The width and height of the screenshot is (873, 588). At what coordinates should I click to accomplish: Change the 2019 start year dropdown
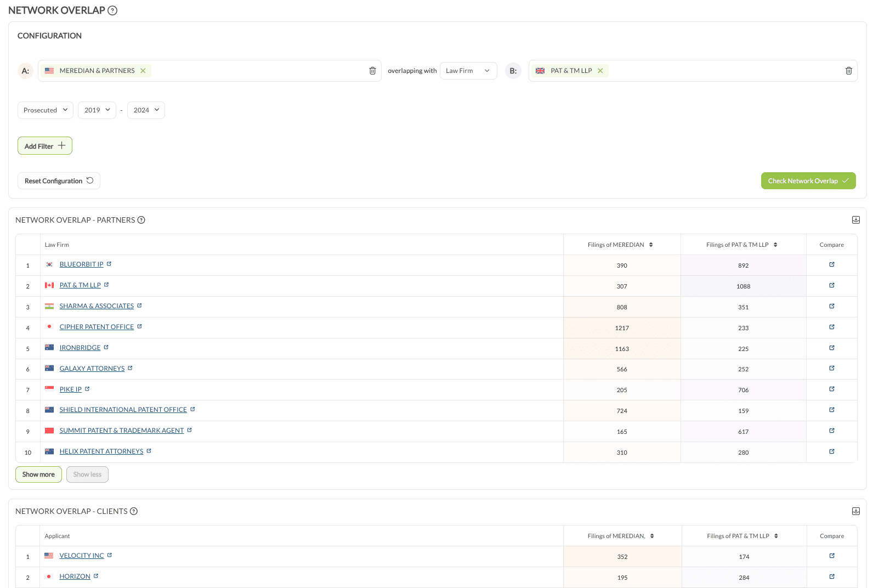[97, 110]
